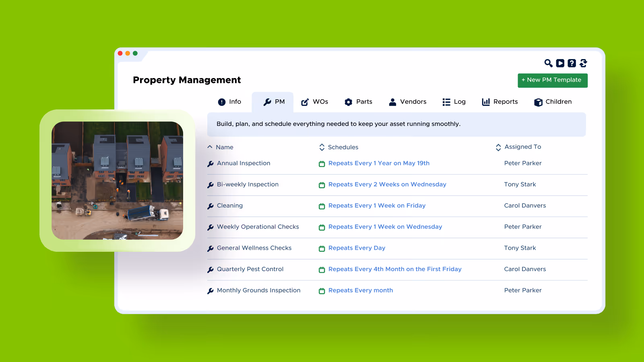Collapse the Name column sort chevron

pos(210,147)
